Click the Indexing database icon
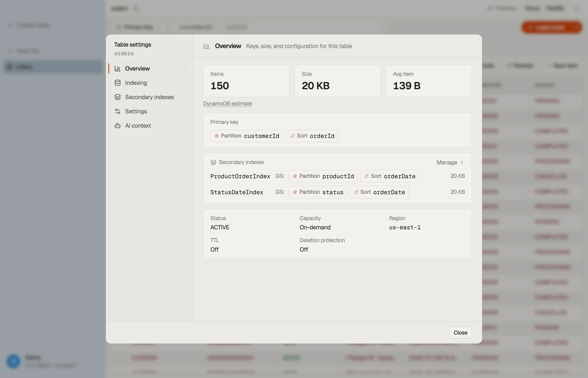Image resolution: width=588 pixels, height=378 pixels. [118, 83]
